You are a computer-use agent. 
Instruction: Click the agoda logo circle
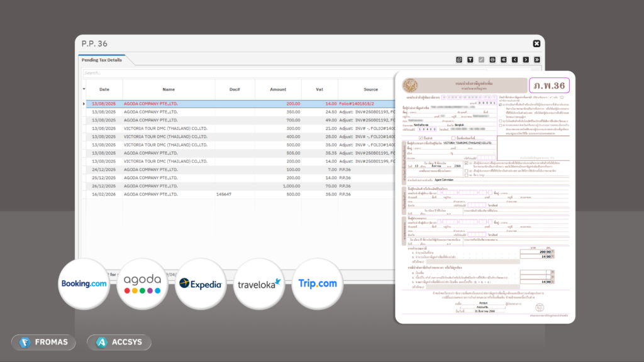(142, 283)
